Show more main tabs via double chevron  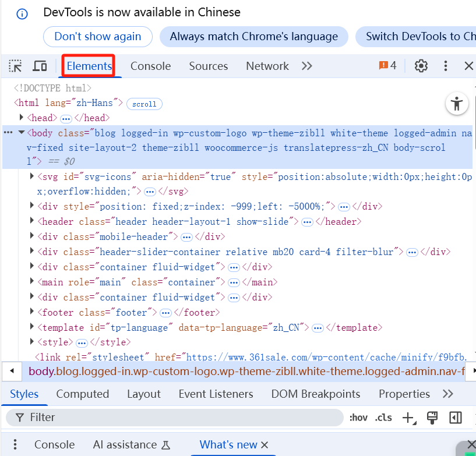[x=307, y=66]
